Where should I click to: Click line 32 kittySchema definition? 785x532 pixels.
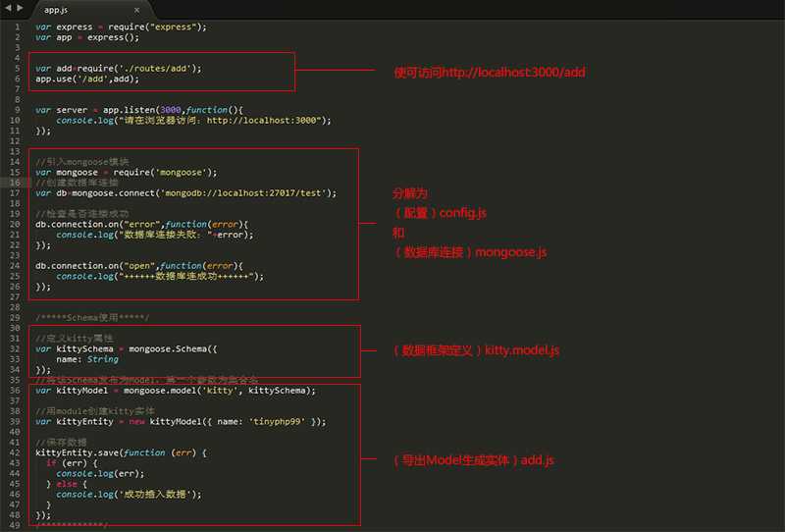click(127, 349)
